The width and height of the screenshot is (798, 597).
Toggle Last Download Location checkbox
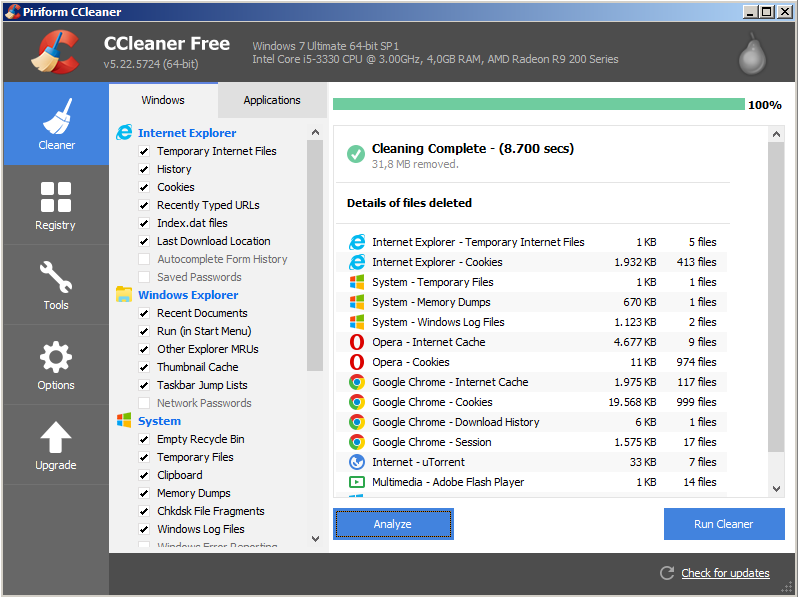tap(144, 241)
